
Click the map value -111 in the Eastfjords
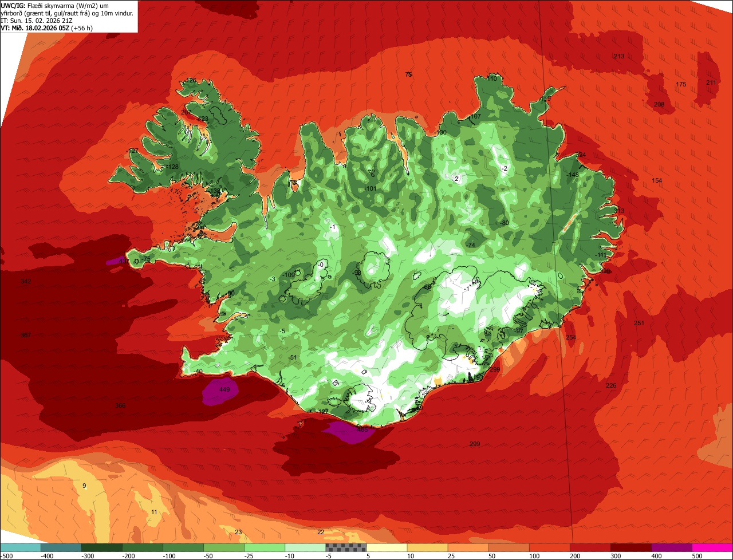pyautogui.click(x=600, y=255)
